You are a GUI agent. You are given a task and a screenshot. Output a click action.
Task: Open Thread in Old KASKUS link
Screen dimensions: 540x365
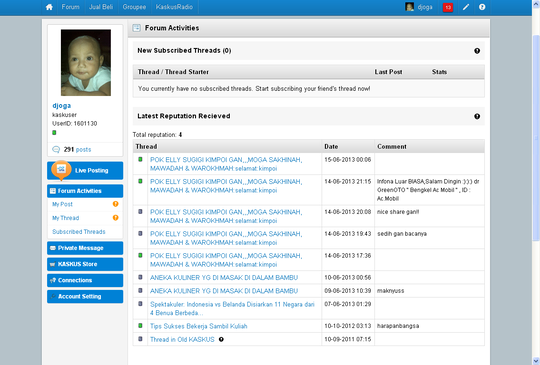[182, 340]
